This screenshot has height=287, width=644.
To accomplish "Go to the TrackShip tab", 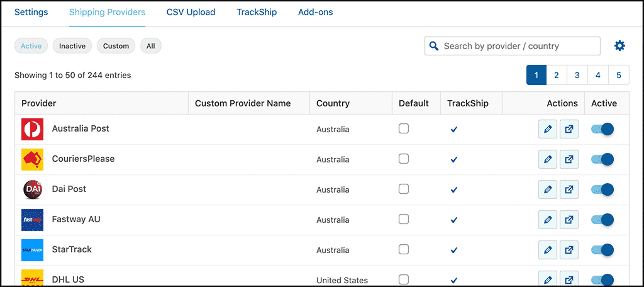I will [257, 13].
